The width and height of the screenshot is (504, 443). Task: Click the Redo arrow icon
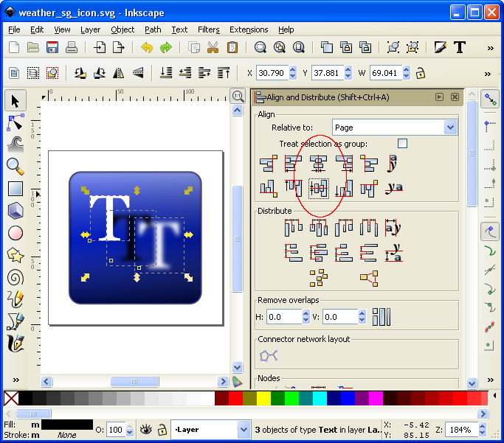(x=166, y=47)
